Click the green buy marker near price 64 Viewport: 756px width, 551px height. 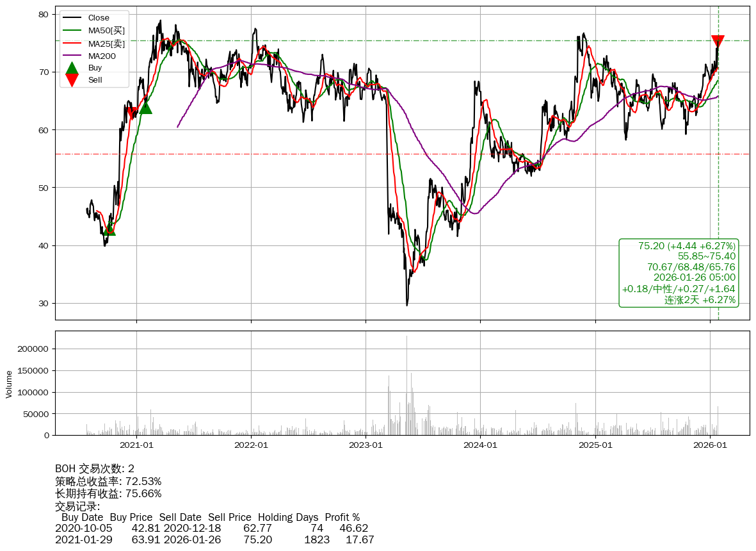(145, 107)
